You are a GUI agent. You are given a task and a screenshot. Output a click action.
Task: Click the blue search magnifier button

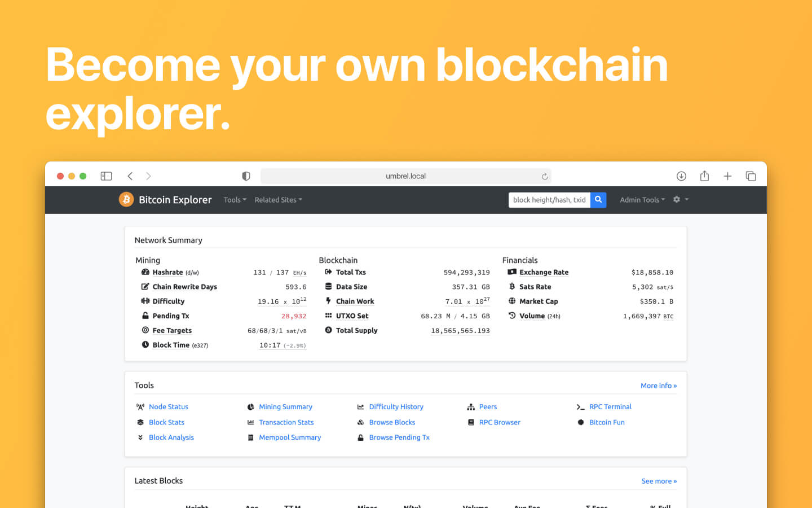[x=598, y=199]
